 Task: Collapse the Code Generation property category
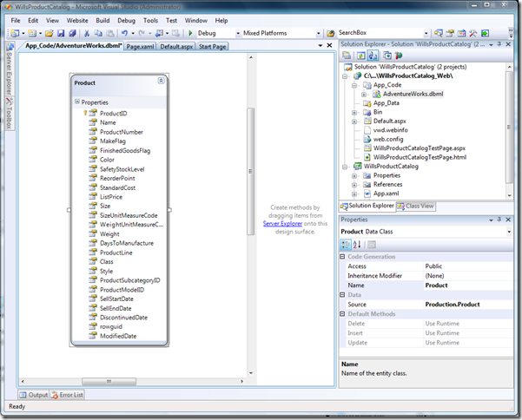click(x=342, y=256)
